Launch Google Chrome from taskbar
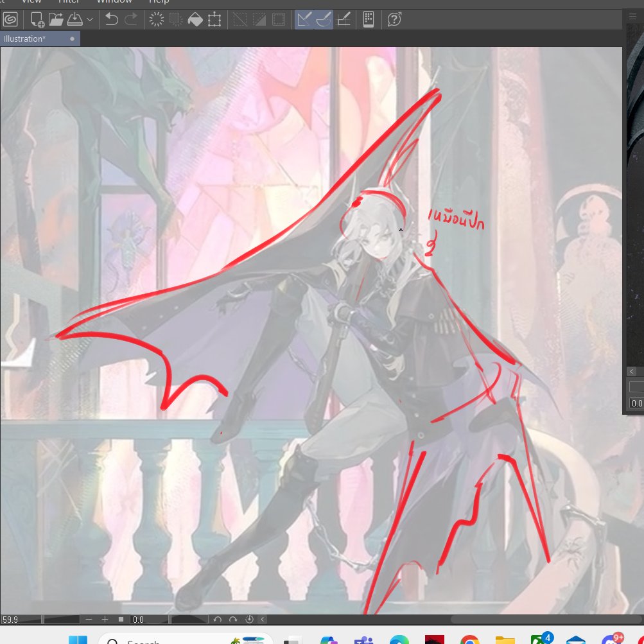The image size is (644, 644). click(469, 640)
